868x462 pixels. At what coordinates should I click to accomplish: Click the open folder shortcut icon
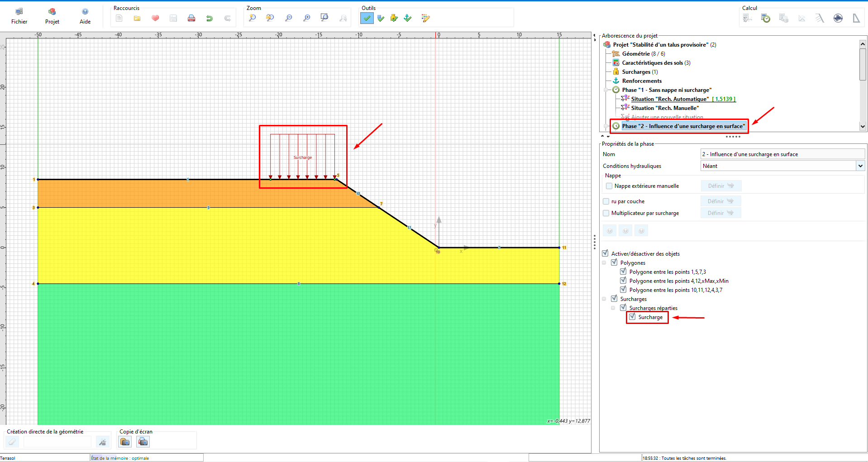tap(137, 18)
